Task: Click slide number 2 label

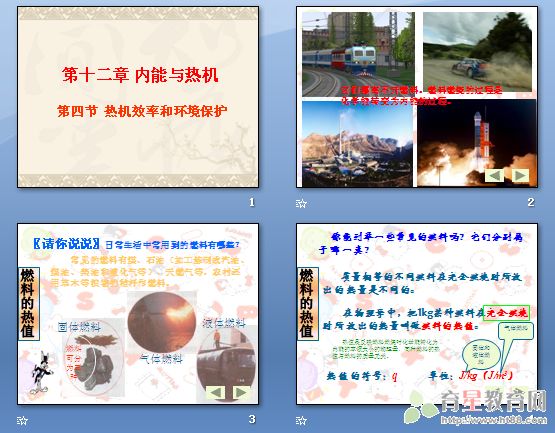Action: point(531,202)
